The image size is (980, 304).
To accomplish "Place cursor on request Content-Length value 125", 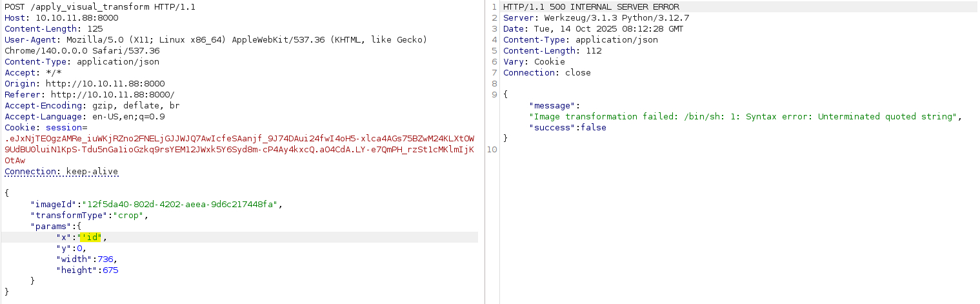I will click(x=94, y=29).
